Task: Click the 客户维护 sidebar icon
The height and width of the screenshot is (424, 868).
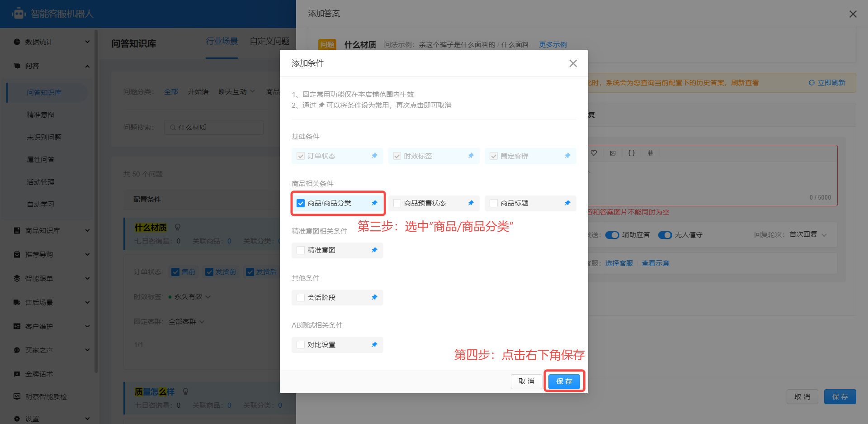Action: [17, 326]
